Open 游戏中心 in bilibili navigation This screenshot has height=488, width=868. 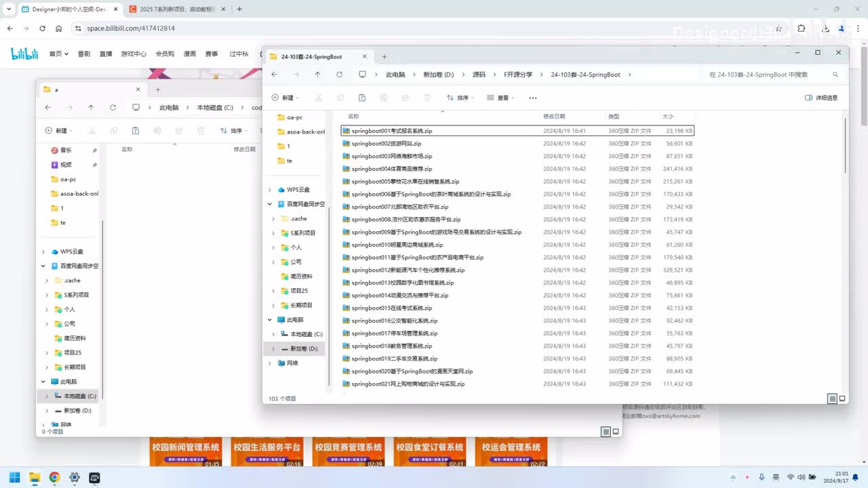pos(134,54)
